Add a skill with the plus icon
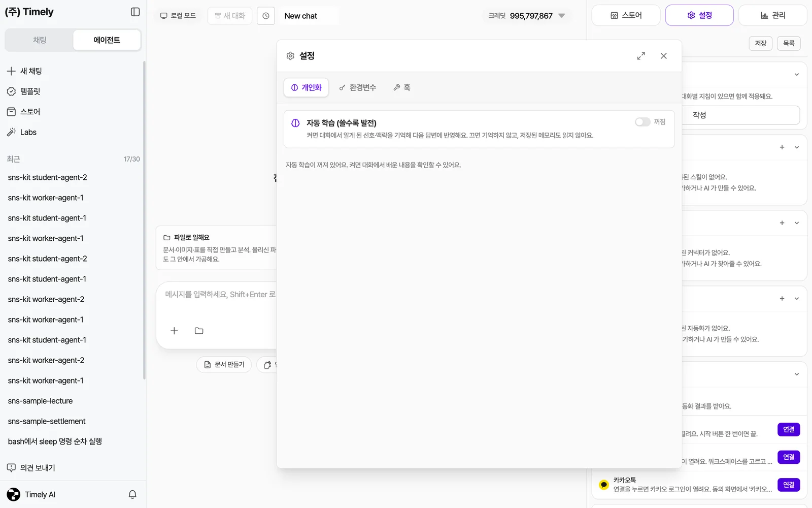 tap(782, 147)
